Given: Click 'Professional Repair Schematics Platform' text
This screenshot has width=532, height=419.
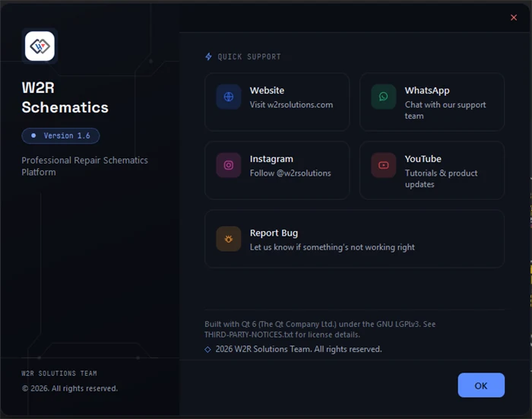Looking at the screenshot, I should [84, 167].
